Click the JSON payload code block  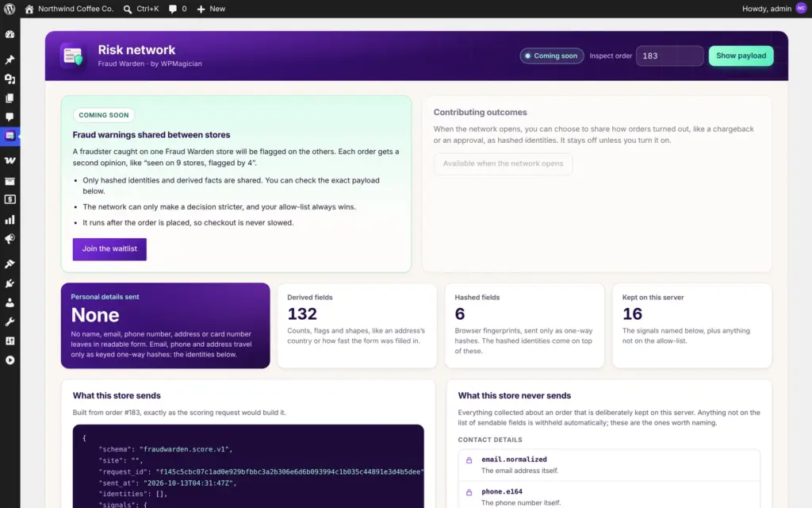248,466
